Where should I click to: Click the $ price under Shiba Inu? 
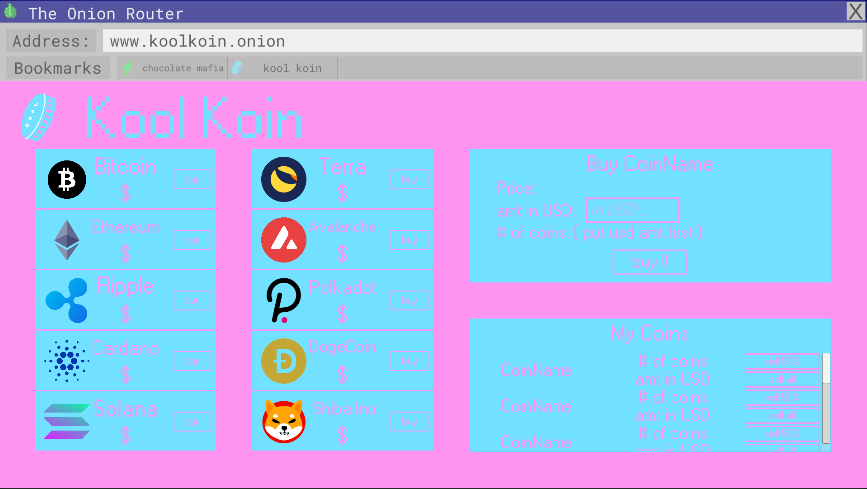point(342,435)
